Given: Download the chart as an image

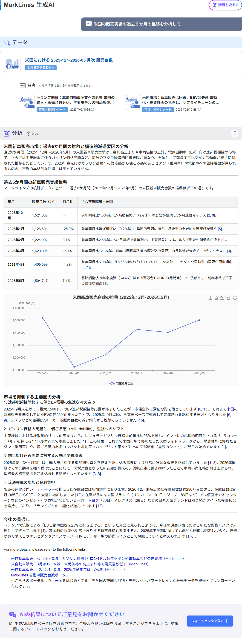Looking at the screenshot, I should pyautogui.click(x=210, y=298).
